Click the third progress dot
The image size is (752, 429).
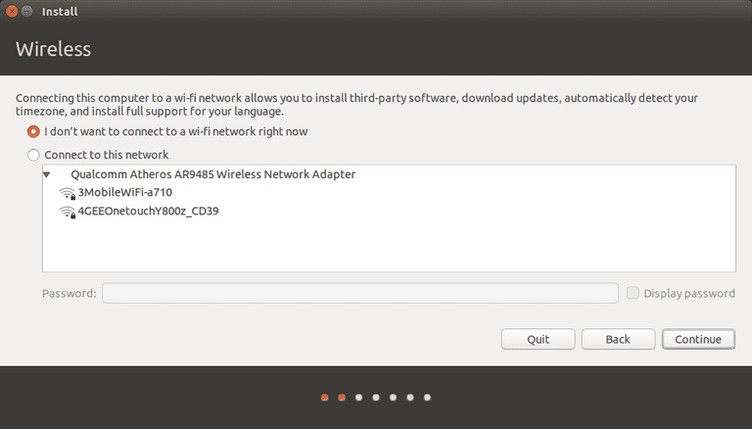(x=359, y=397)
